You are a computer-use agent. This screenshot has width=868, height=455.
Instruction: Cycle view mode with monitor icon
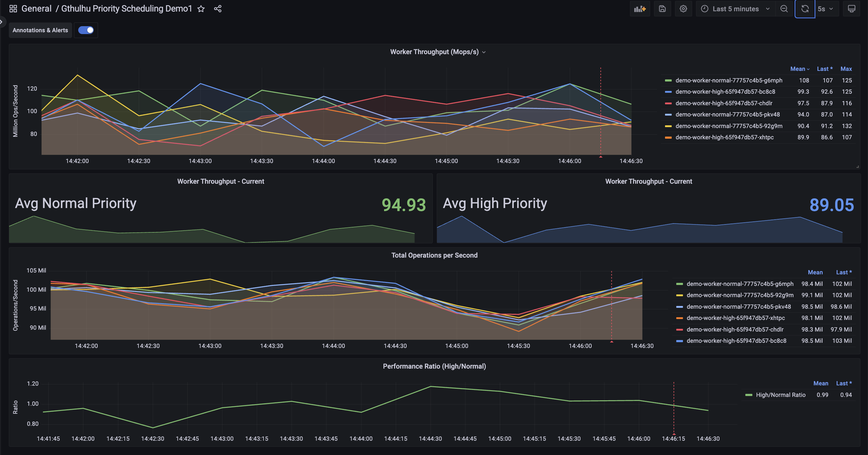[x=851, y=9]
